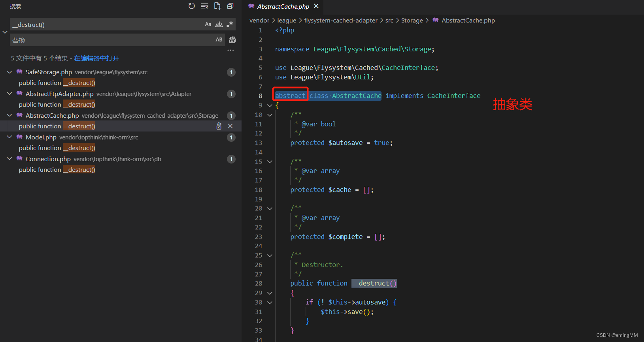Close the AbstractCache.php tab

click(316, 6)
